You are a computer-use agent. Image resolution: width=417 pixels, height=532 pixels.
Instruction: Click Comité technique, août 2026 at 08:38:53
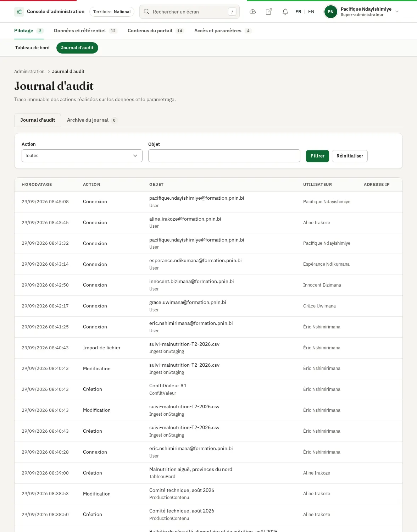[x=182, y=491]
